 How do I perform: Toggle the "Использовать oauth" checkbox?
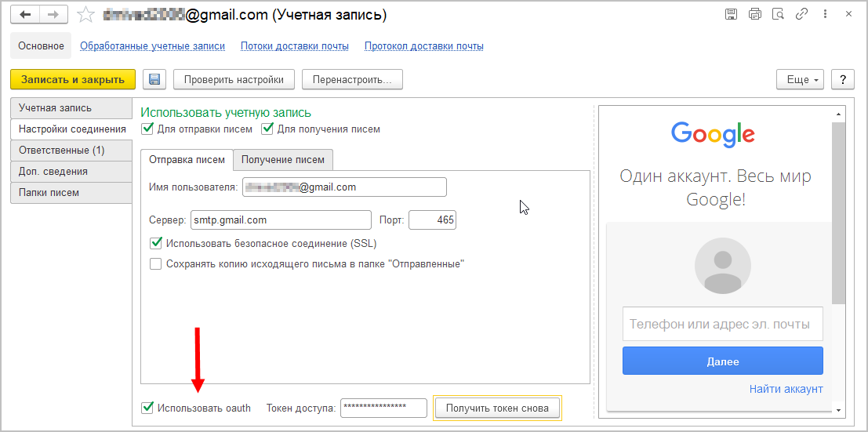click(x=147, y=408)
